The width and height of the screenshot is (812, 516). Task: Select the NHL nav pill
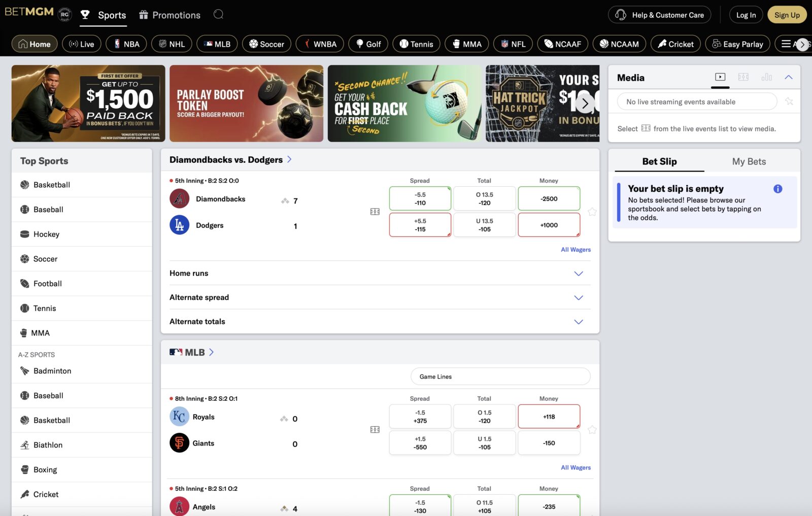point(172,44)
